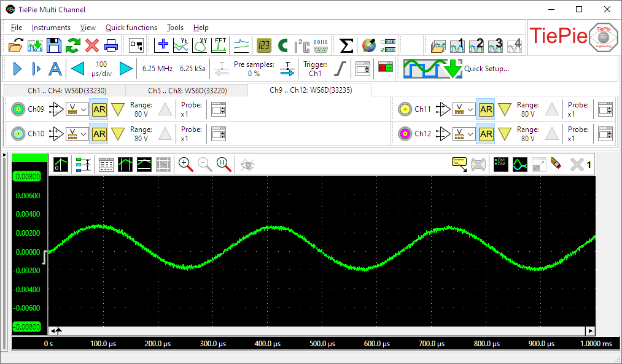Switch to Ch1 .. Ch4 tab
Image resolution: width=622 pixels, height=364 pixels.
(66, 90)
